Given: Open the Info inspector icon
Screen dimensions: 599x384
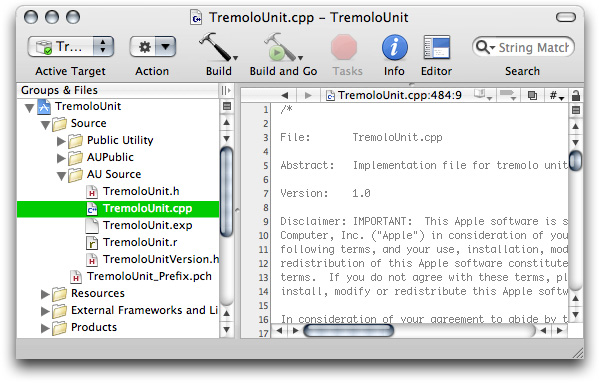Looking at the screenshot, I should coord(395,48).
